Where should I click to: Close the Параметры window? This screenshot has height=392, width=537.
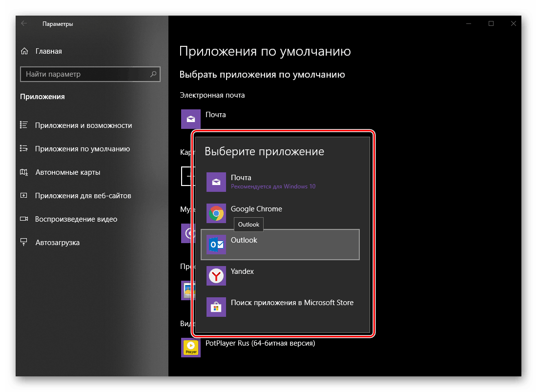pyautogui.click(x=514, y=23)
